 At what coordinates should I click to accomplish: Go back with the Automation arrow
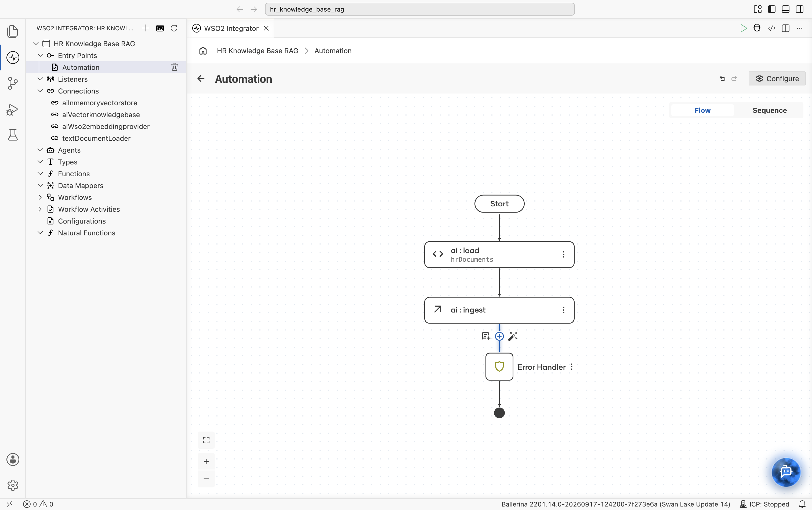pos(201,78)
